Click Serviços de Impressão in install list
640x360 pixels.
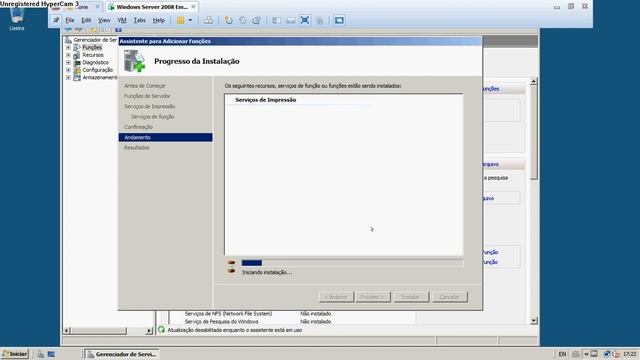coord(265,100)
